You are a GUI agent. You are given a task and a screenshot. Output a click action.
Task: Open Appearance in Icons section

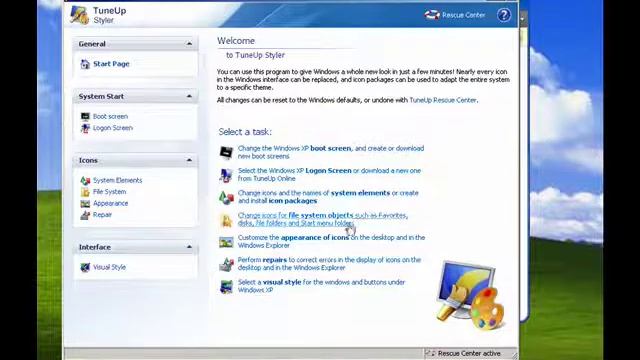[x=110, y=203]
